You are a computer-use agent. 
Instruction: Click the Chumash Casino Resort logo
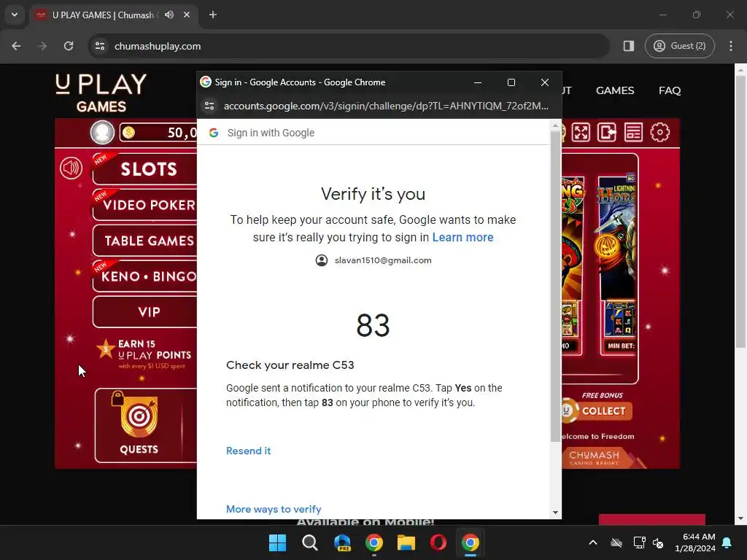594,457
